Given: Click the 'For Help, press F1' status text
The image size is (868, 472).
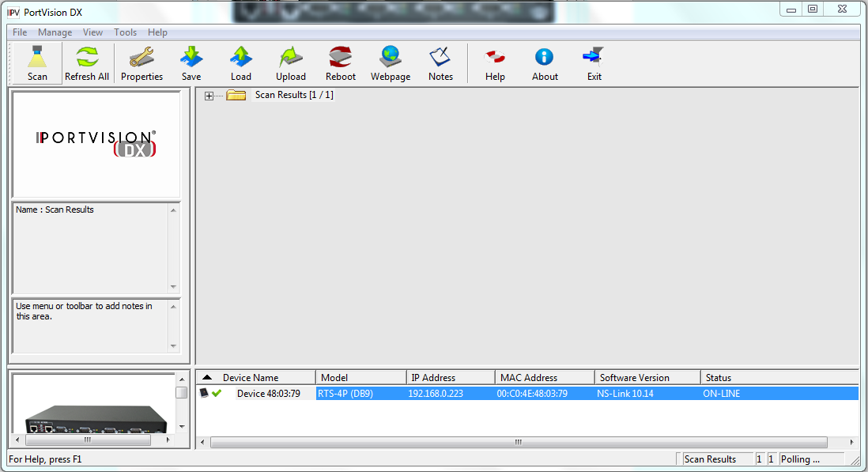Looking at the screenshot, I should [x=45, y=459].
